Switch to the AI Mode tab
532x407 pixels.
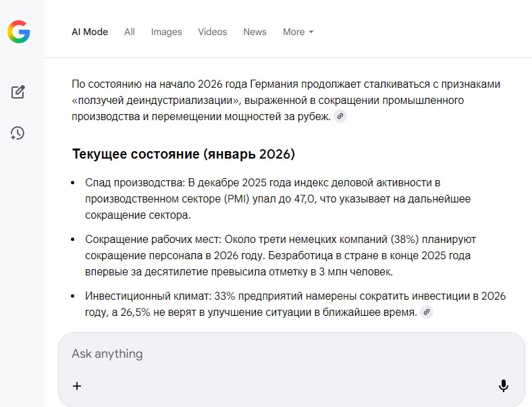click(x=90, y=32)
